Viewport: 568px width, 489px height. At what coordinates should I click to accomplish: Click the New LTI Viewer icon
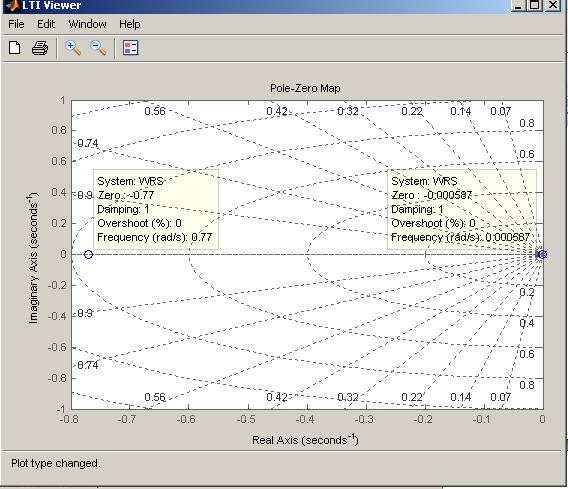(x=14, y=47)
